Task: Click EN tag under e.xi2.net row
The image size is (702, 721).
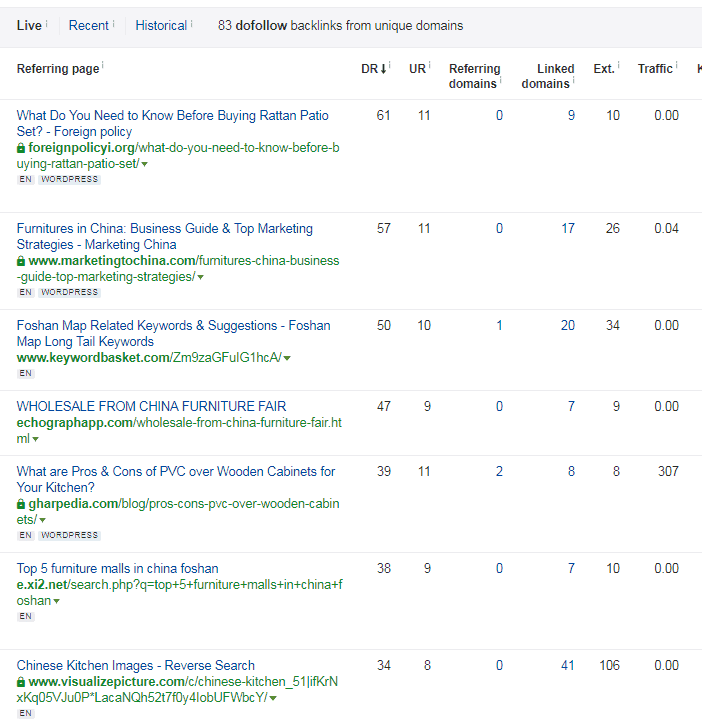Action: pyautogui.click(x=26, y=616)
